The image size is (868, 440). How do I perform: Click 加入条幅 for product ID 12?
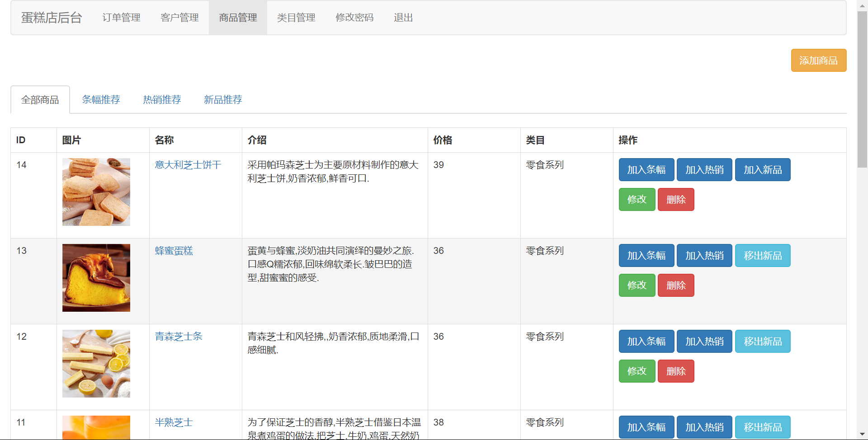click(646, 342)
